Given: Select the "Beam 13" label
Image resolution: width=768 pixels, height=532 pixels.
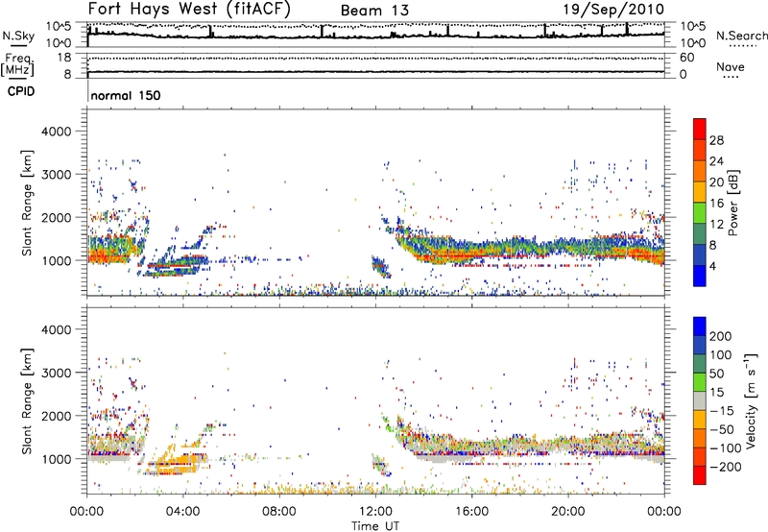Looking at the screenshot, I should (374, 11).
